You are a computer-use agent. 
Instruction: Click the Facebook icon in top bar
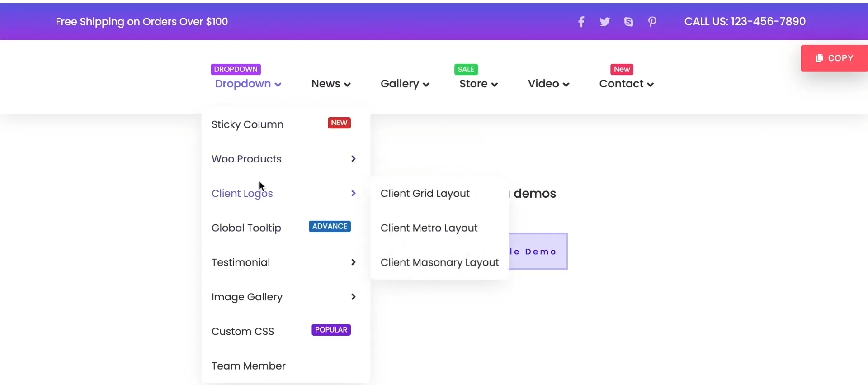(x=581, y=22)
